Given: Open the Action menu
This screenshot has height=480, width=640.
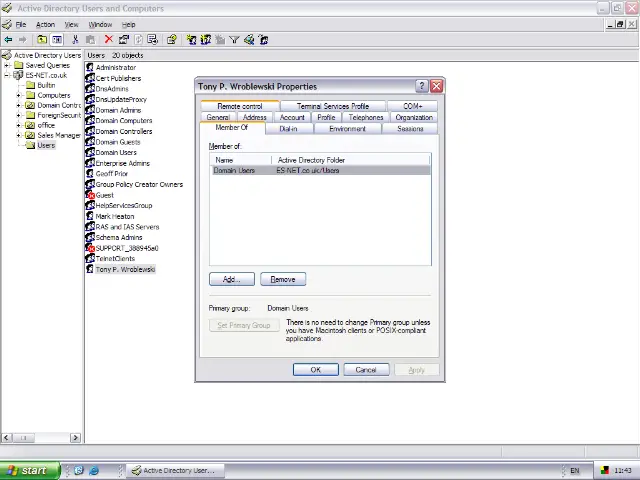Looking at the screenshot, I should 45,24.
